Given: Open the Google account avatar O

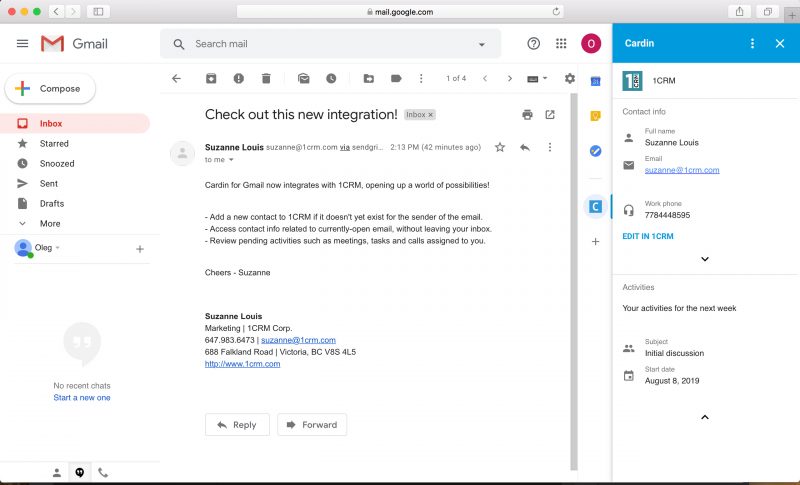Looking at the screenshot, I should pos(591,44).
